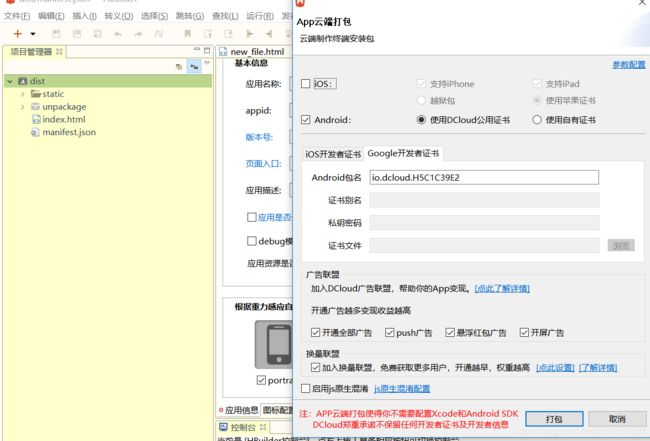Screen dimensions: 650x441
Task: Click the 取消 button
Action: [x=617, y=419]
